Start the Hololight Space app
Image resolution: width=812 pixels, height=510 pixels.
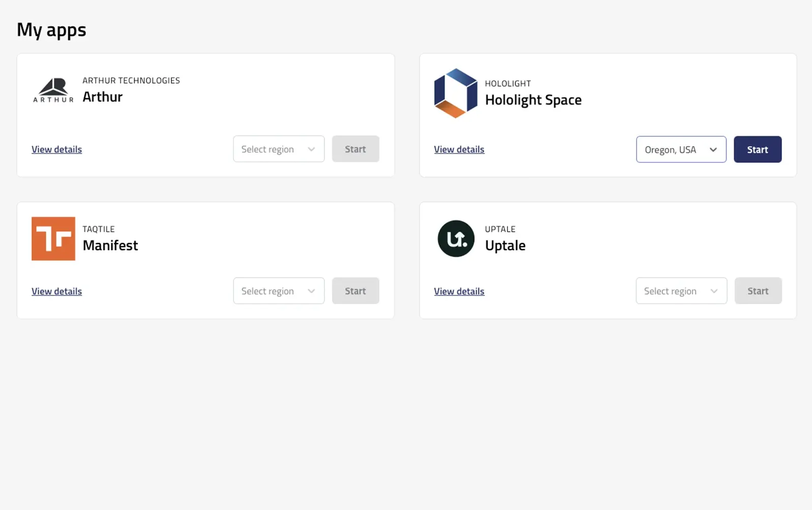click(757, 149)
